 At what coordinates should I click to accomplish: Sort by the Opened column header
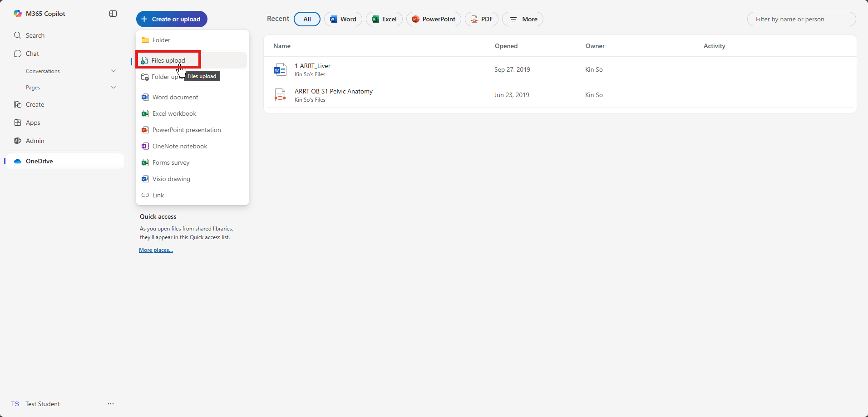pyautogui.click(x=506, y=46)
